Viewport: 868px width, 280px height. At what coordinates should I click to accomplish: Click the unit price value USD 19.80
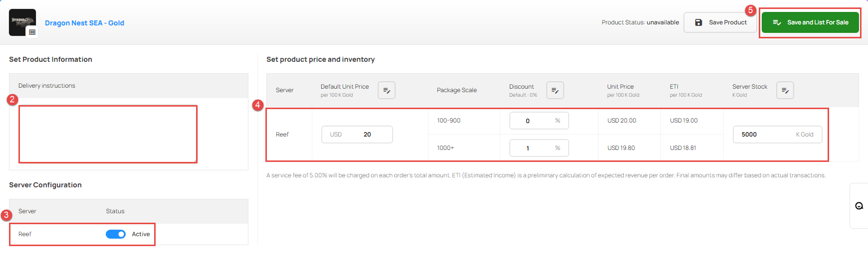621,148
